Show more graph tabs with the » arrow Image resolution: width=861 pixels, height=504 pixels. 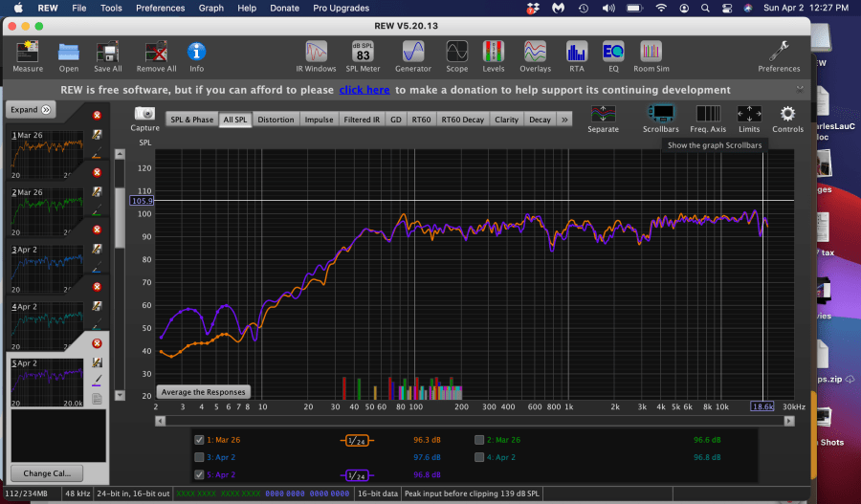tap(564, 120)
